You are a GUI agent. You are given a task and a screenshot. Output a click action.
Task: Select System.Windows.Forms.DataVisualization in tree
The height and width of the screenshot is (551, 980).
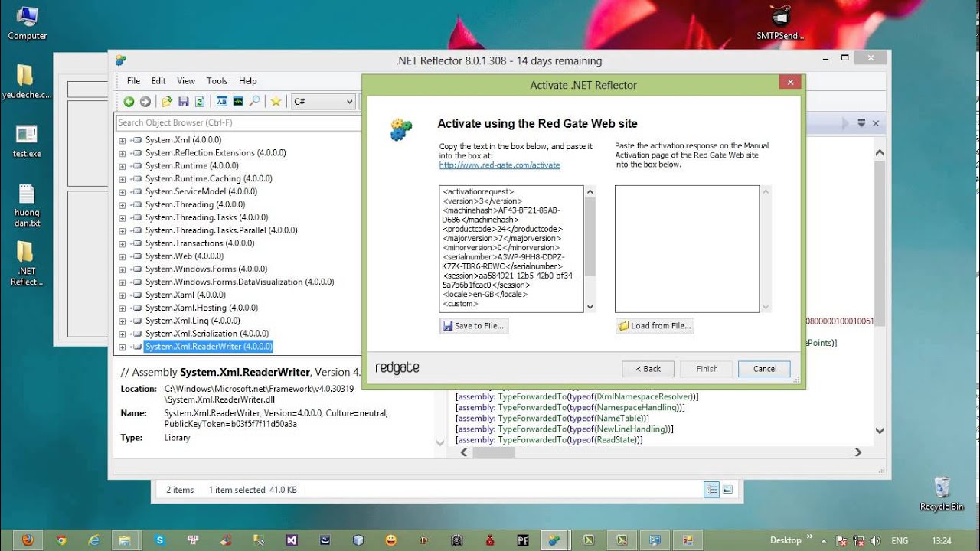[x=240, y=282]
